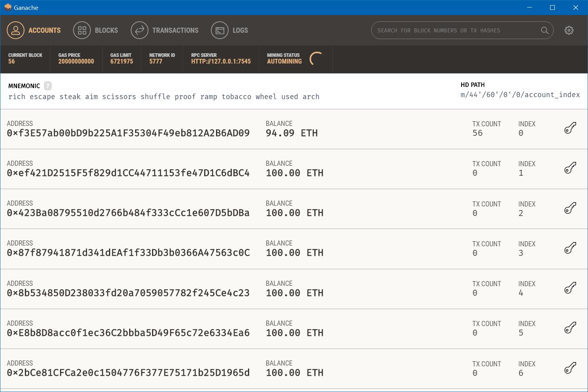Show private key for account index 0
The width and height of the screenshot is (588, 392).
(570, 128)
